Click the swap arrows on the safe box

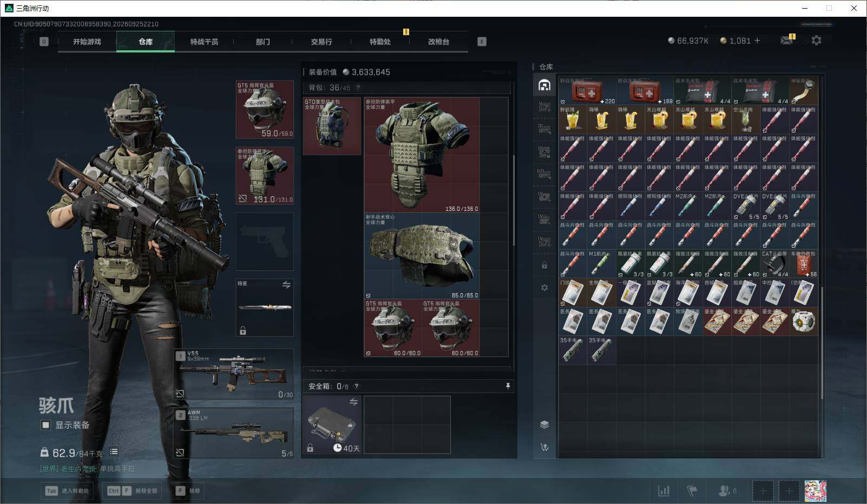tap(353, 402)
